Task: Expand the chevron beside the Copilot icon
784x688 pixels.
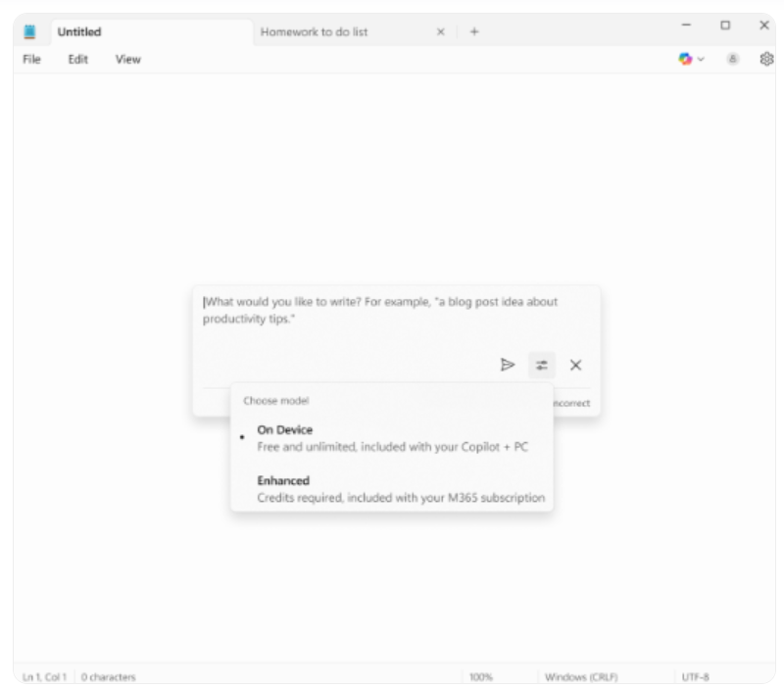Action: (701, 59)
